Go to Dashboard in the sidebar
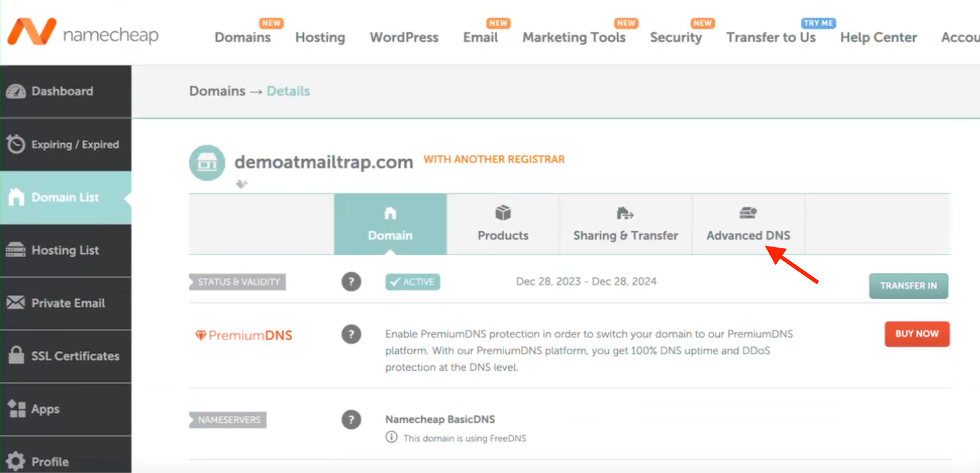Image resolution: width=980 pixels, height=473 pixels. (x=66, y=91)
